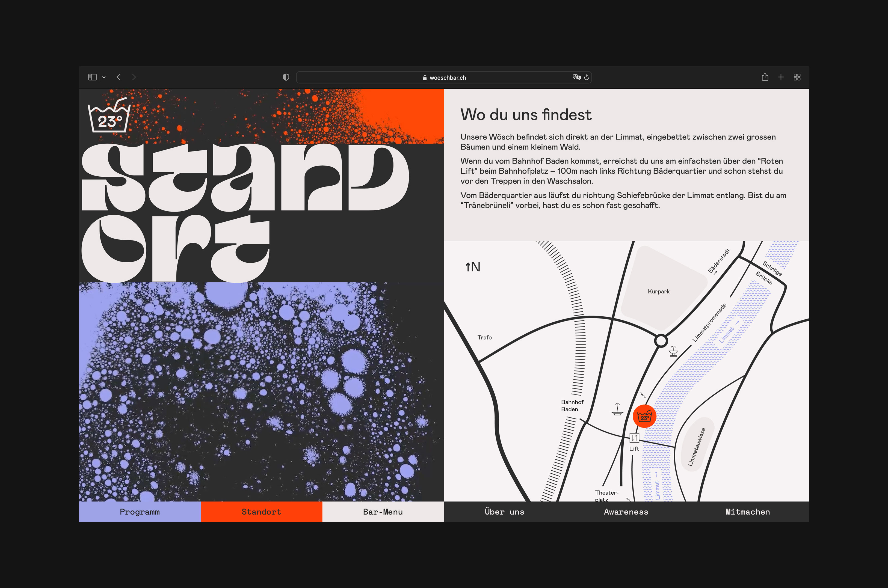Open the privacy report shield icon
This screenshot has height=588, width=888.
click(x=286, y=77)
